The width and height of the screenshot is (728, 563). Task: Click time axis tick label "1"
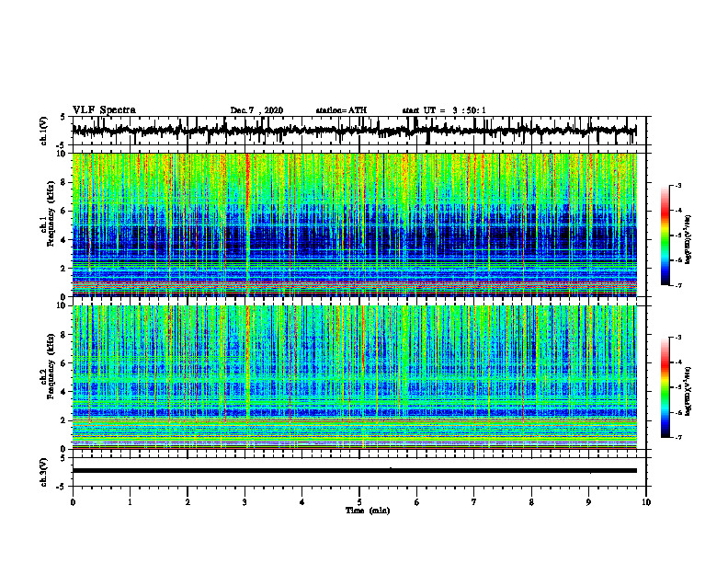[130, 502]
